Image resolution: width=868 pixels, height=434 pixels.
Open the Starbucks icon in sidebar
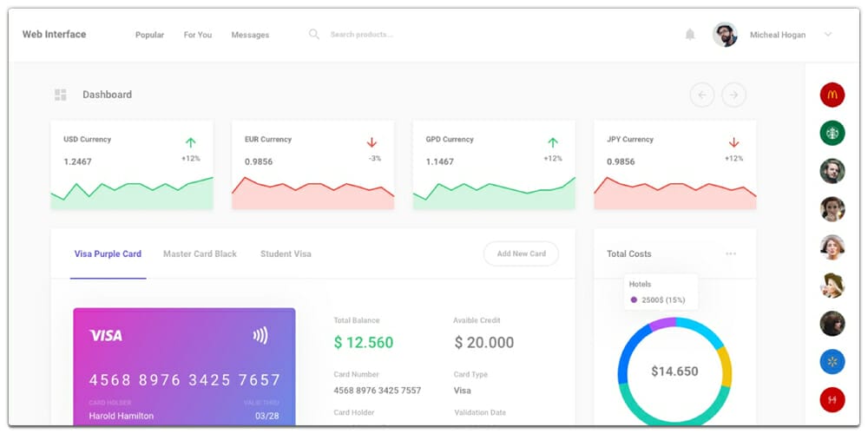832,133
